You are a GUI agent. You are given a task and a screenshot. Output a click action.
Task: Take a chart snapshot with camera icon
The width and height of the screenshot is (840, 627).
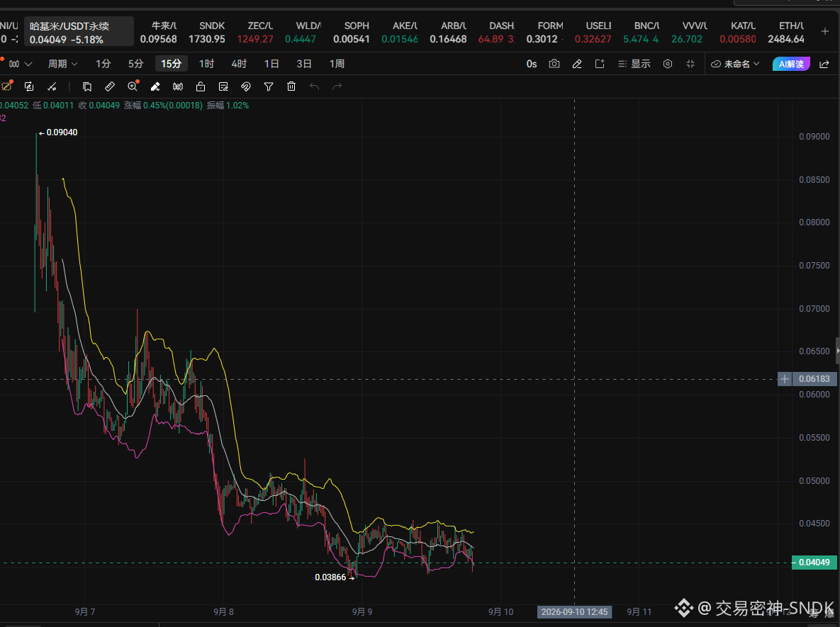pos(554,64)
